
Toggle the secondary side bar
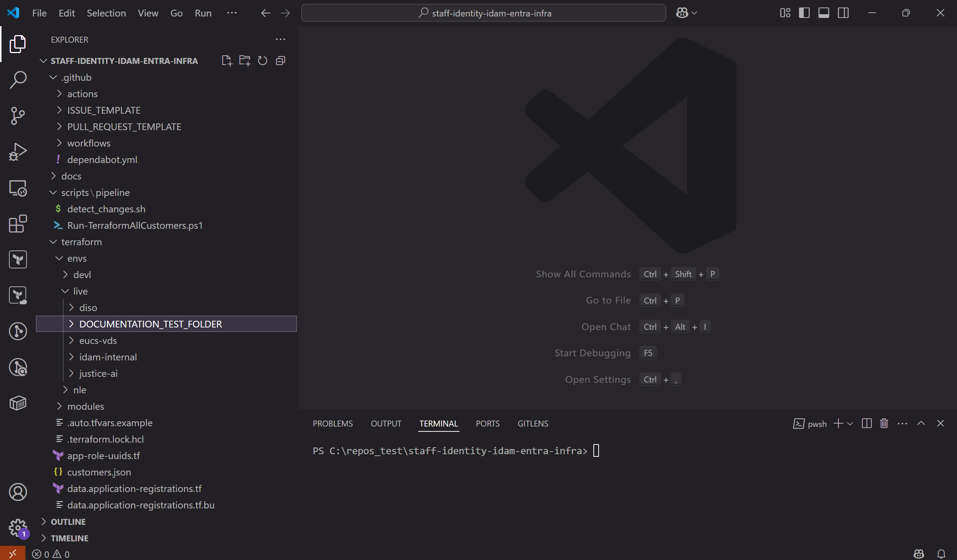click(843, 13)
